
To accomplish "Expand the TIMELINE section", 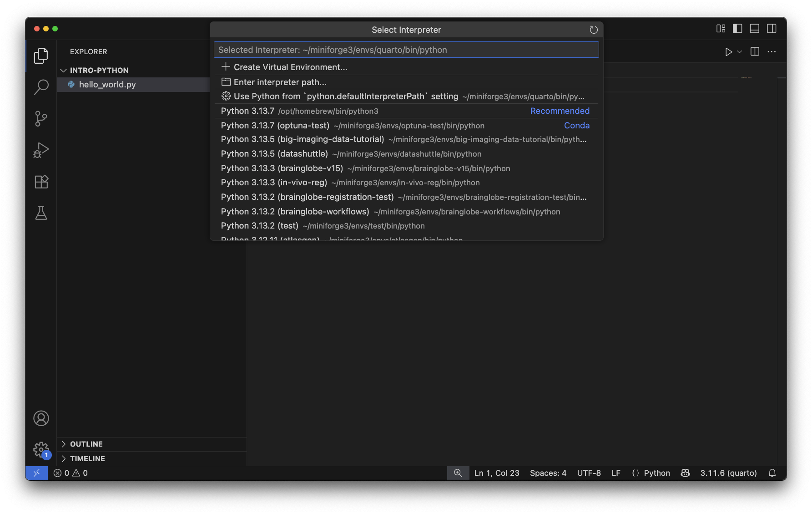I will [x=87, y=458].
